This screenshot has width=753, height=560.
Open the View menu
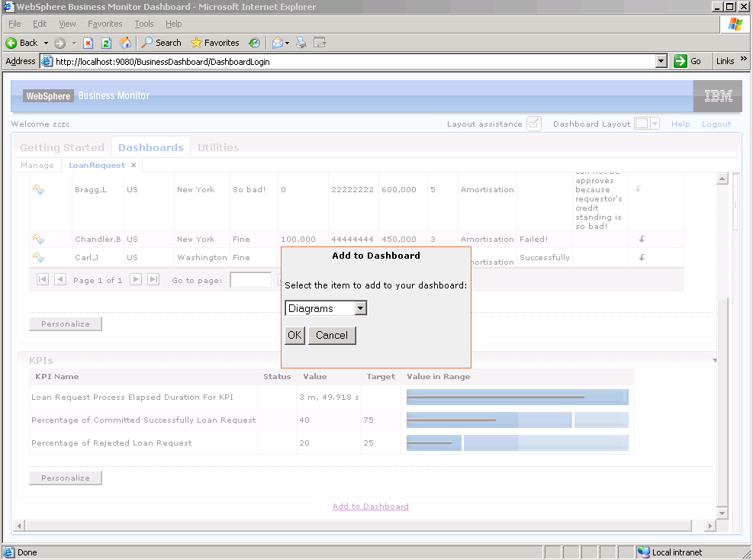67,24
